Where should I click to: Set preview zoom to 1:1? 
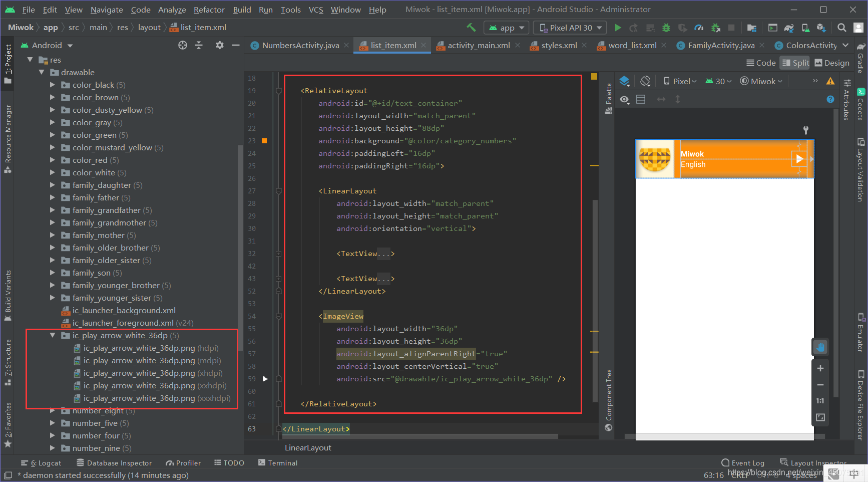click(820, 401)
